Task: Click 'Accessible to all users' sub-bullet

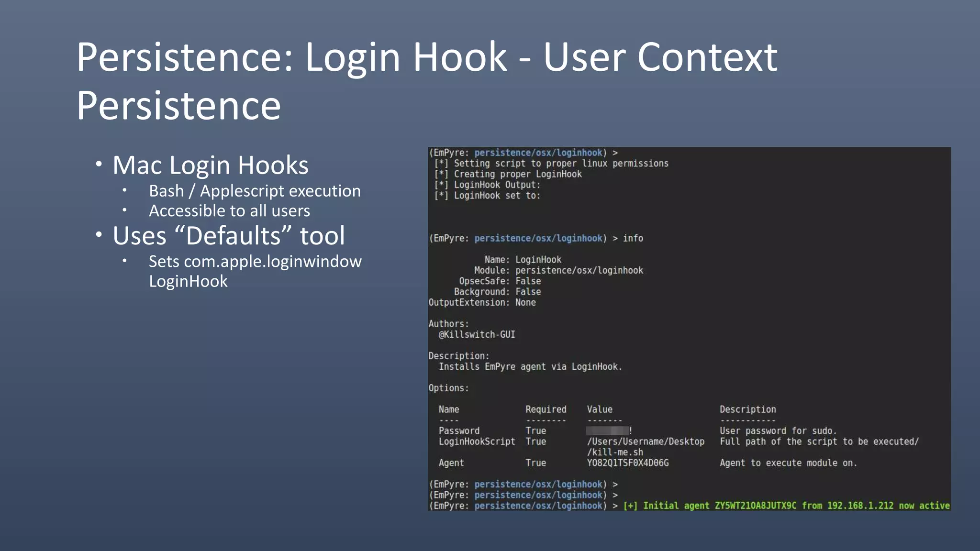Action: tap(229, 211)
